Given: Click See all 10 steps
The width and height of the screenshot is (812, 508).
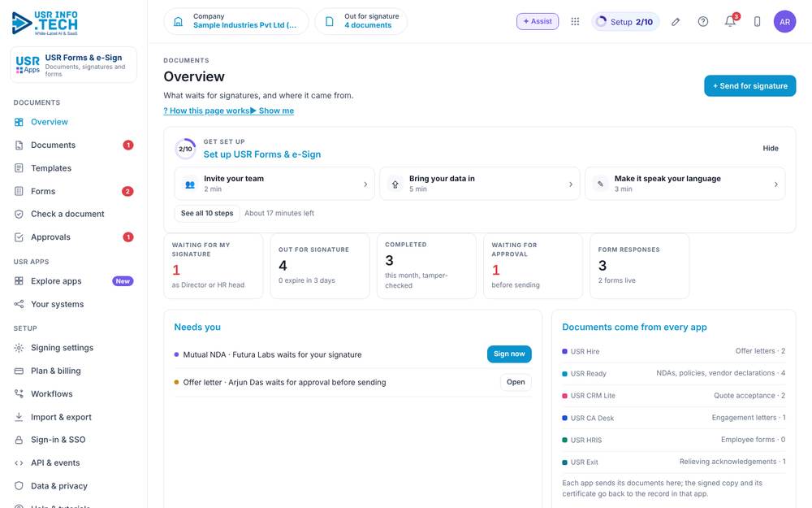Looking at the screenshot, I should [207, 213].
